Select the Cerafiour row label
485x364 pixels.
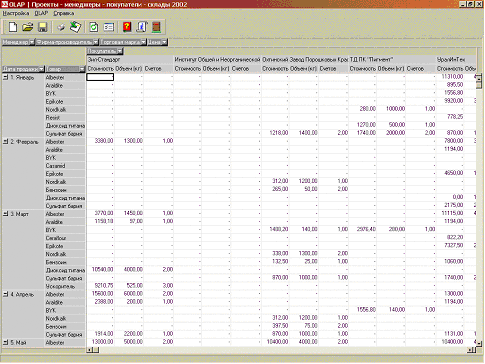[65, 238]
